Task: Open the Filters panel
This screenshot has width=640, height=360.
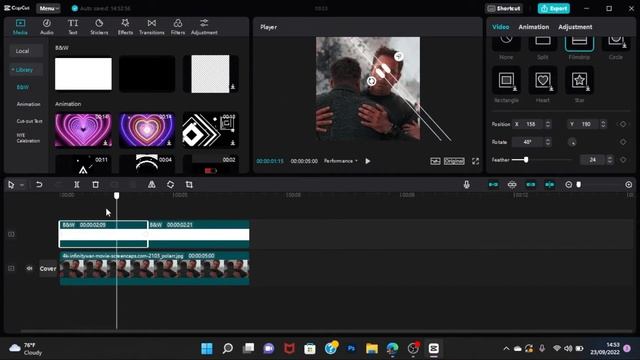Action: click(x=178, y=27)
